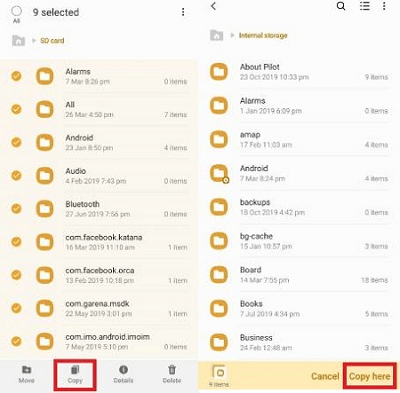Click home folder icon beside Internal storage

(x=216, y=35)
